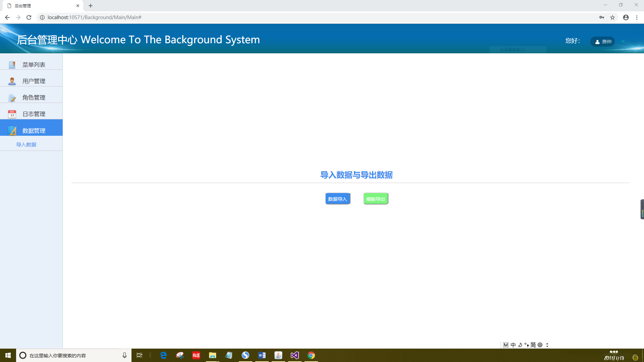This screenshot has height=362, width=644.
Task: Click the 数据管理 ruler icon
Action: tap(12, 130)
